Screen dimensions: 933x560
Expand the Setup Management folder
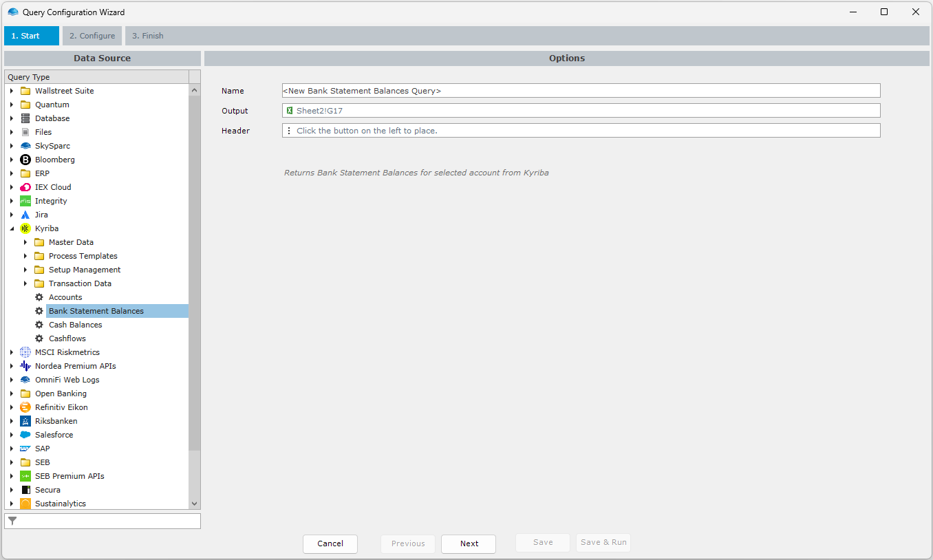point(25,270)
